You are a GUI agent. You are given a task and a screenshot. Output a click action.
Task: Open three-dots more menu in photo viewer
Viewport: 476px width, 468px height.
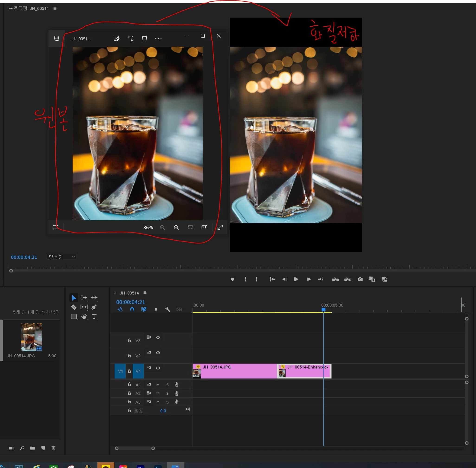(x=158, y=38)
